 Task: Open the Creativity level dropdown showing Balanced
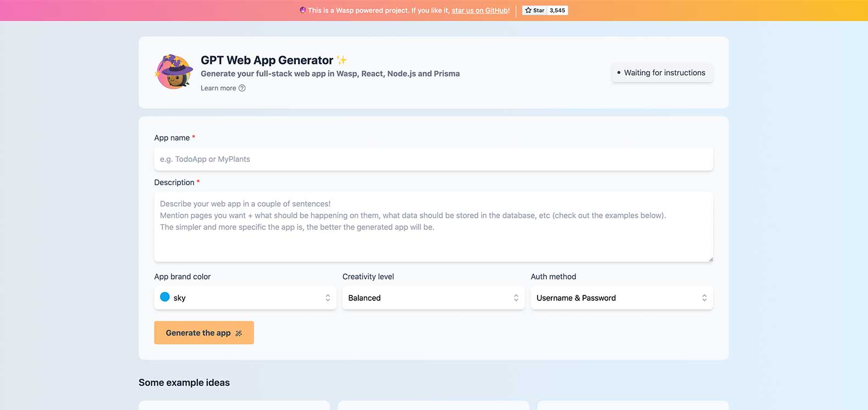pos(433,298)
